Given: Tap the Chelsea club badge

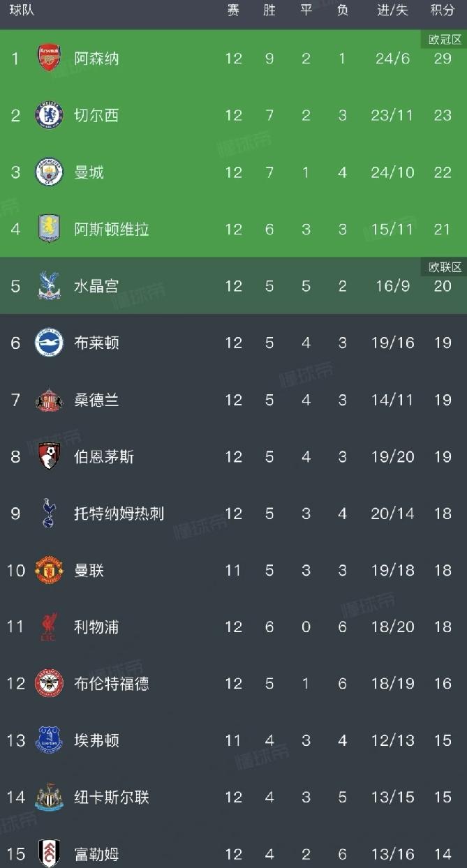Looking at the screenshot, I should 50,115.
